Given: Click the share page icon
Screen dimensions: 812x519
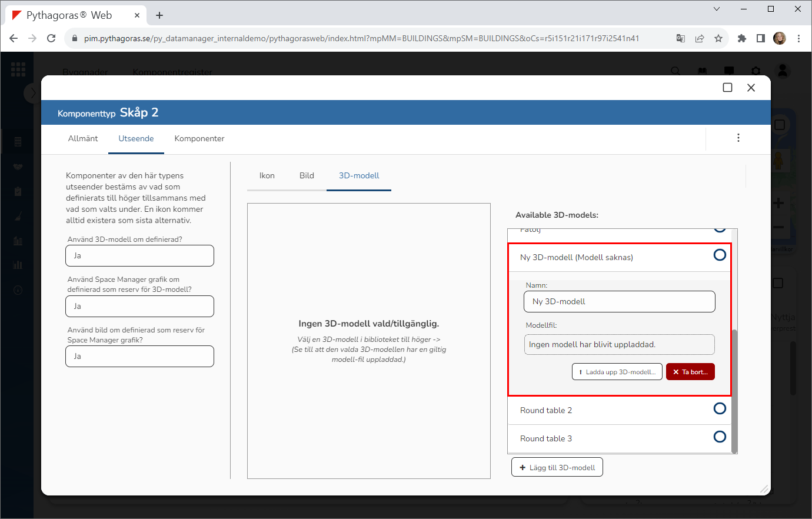Looking at the screenshot, I should click(700, 38).
